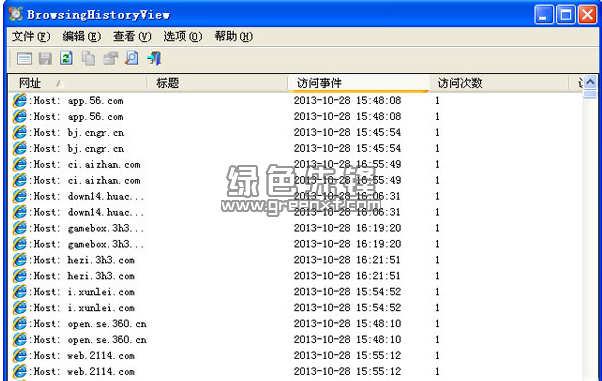Click the Exit door toolbar icon
The width and height of the screenshot is (602, 381).
154,58
